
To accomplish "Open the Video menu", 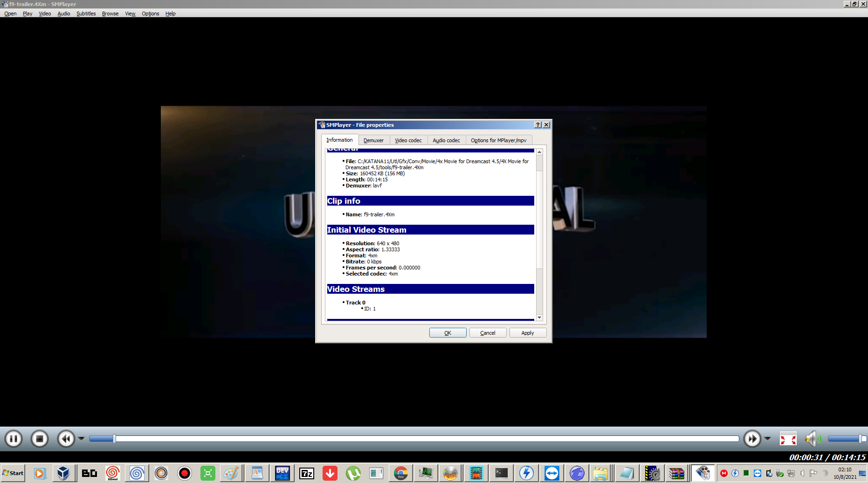I will (x=45, y=14).
